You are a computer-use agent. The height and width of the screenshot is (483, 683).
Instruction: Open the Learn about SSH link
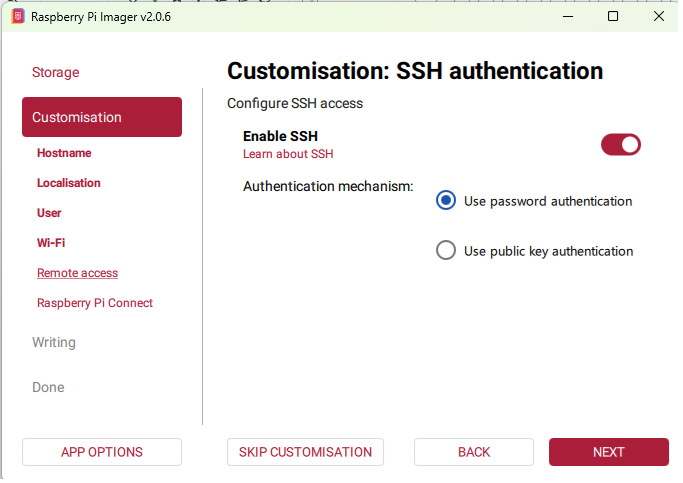coord(288,154)
